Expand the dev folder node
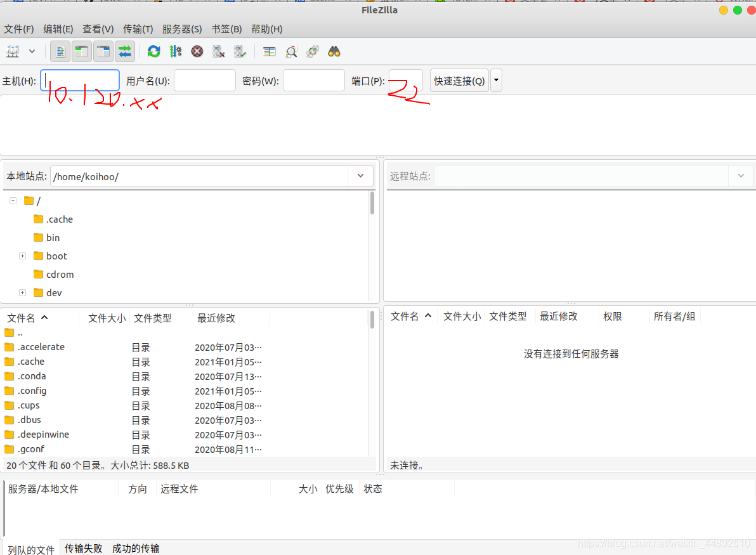The image size is (756, 555). (22, 292)
